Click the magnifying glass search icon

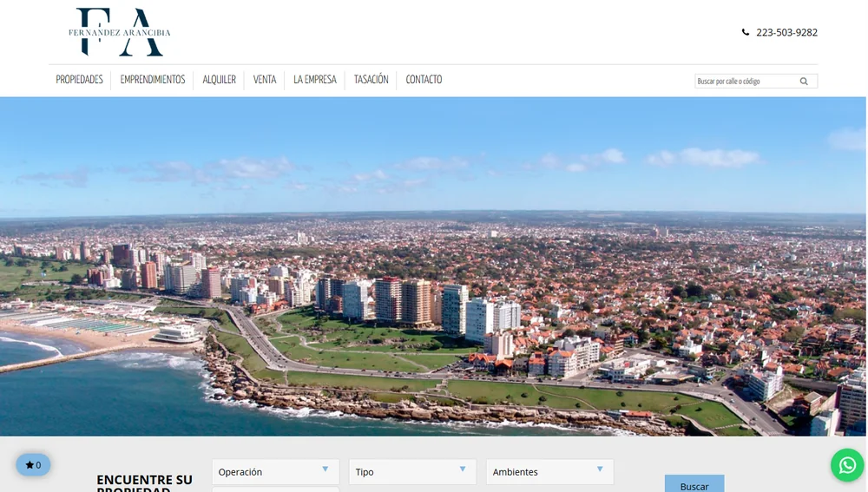804,82
